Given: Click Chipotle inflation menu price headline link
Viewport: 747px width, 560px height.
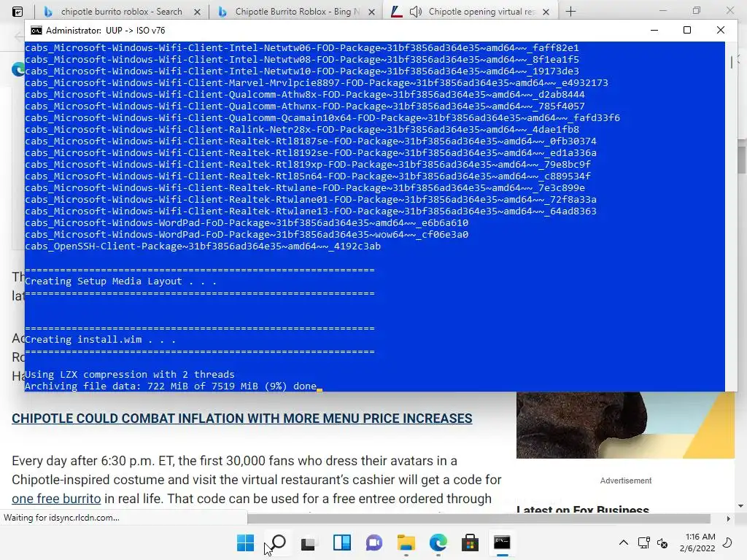Looking at the screenshot, I should [242, 418].
